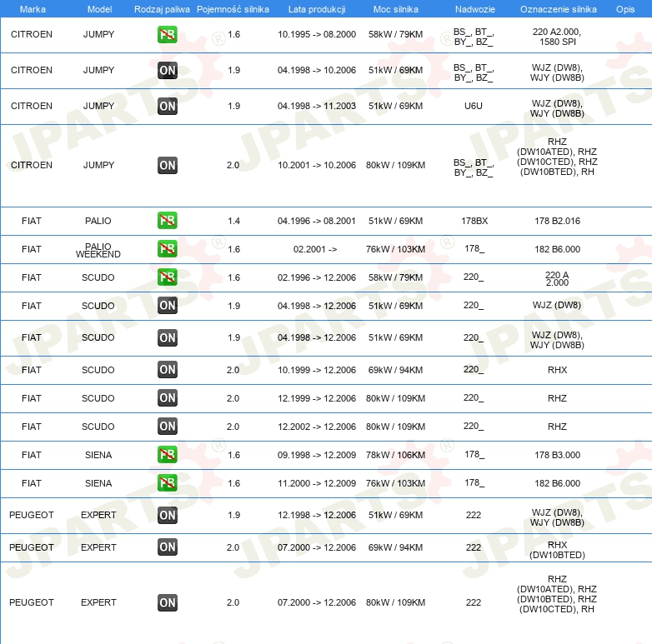This screenshot has height=644, width=652.
Task: Click the Opis column header
Action: [x=625, y=9]
